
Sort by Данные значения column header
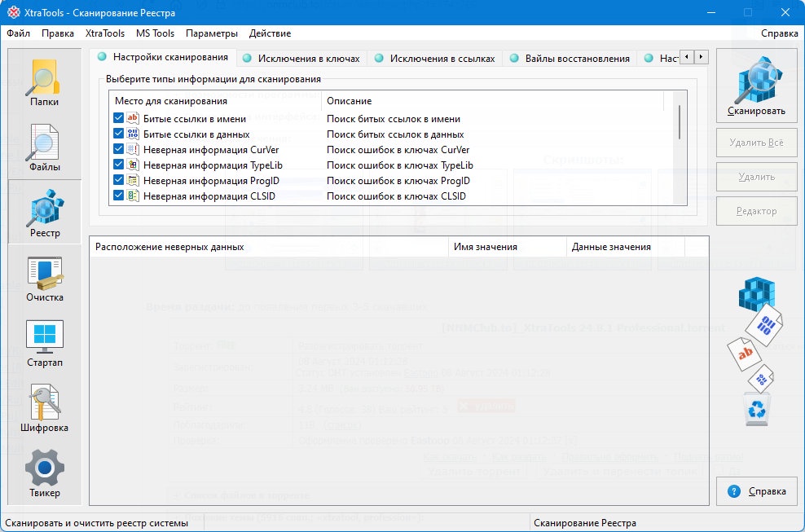click(625, 247)
